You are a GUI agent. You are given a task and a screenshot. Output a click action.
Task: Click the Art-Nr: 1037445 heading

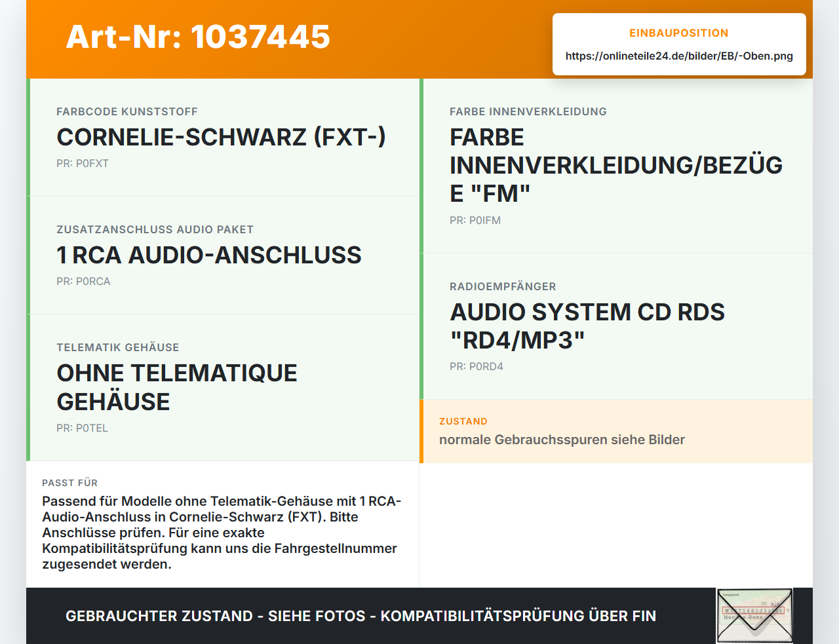(x=198, y=37)
